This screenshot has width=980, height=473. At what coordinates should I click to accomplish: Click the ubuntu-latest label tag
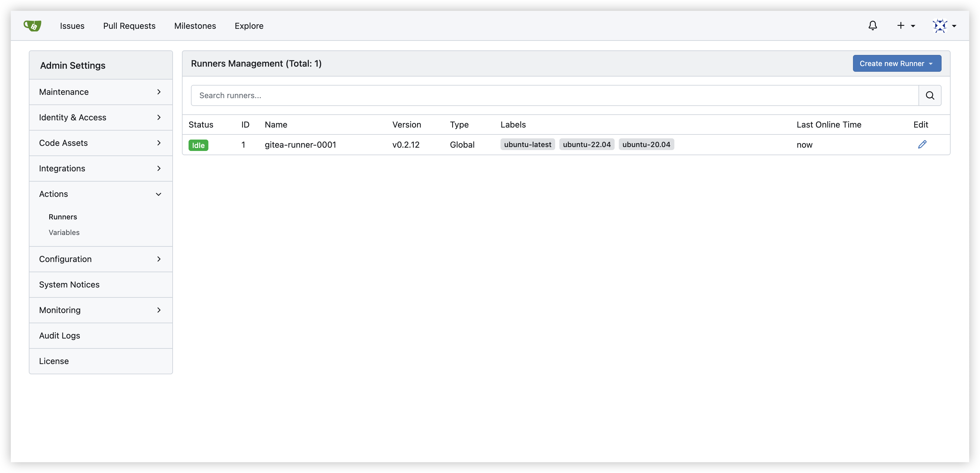[527, 144]
